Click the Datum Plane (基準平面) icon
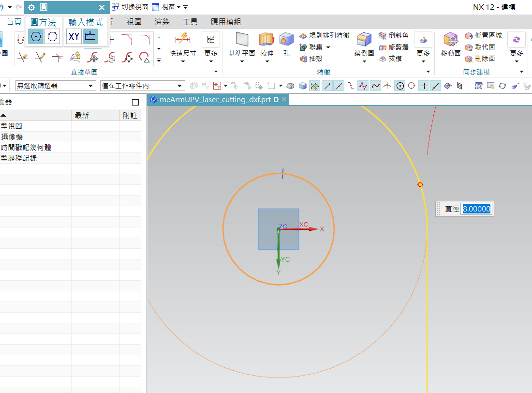532x393 pixels. [242, 39]
